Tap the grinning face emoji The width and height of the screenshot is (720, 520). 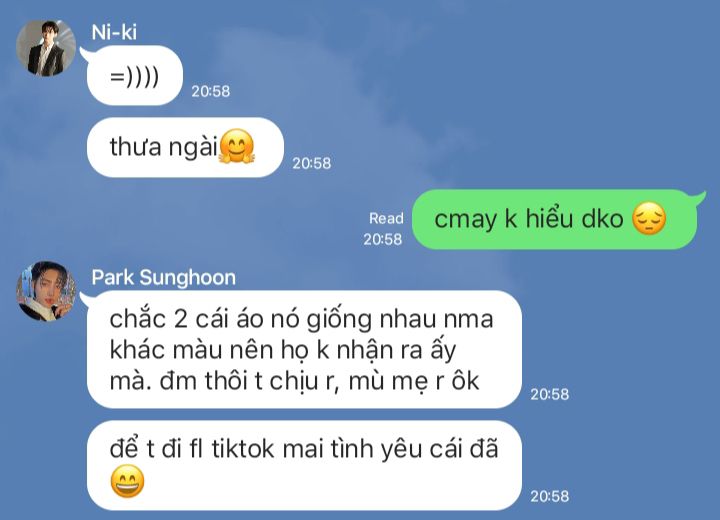click(127, 481)
